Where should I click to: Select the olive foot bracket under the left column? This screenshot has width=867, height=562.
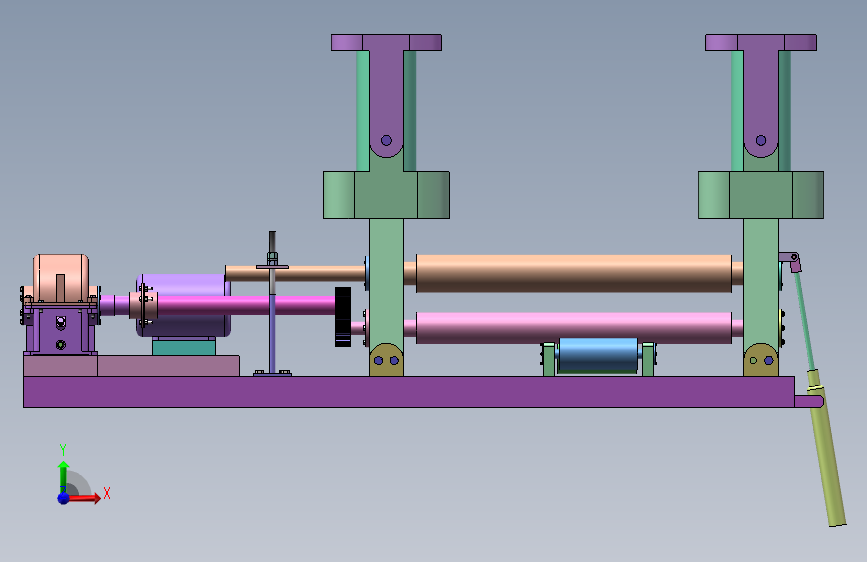386,360
